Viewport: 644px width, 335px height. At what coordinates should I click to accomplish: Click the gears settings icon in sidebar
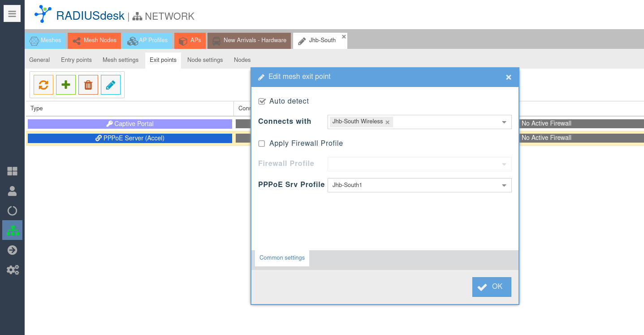click(12, 270)
